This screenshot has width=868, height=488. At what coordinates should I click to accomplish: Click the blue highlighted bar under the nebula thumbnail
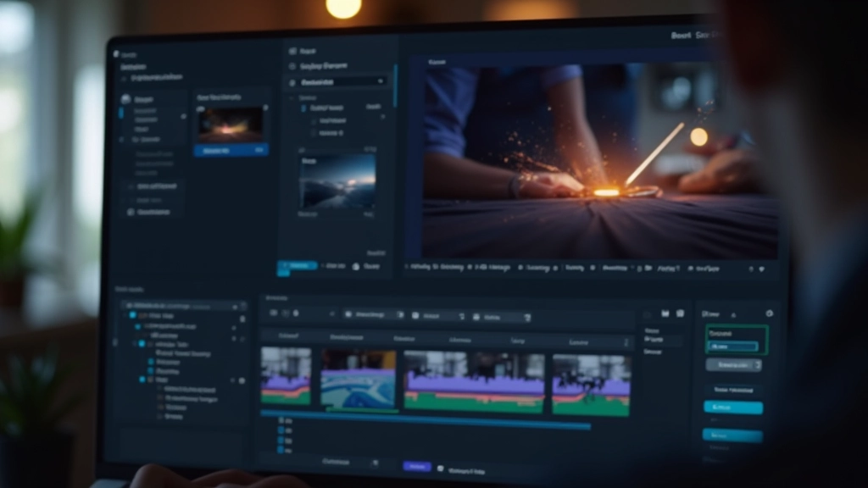231,150
